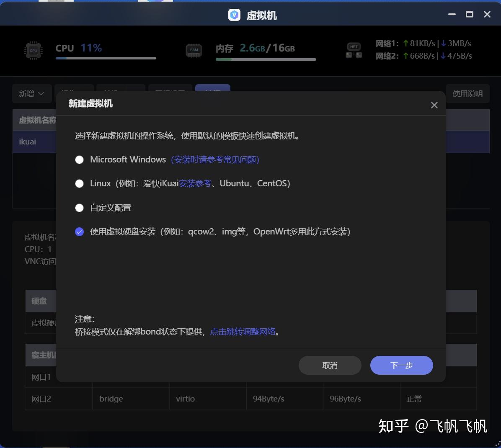The width and height of the screenshot is (501, 448).
Task: Select the ikuai virtual machine row
Action: tap(27, 142)
